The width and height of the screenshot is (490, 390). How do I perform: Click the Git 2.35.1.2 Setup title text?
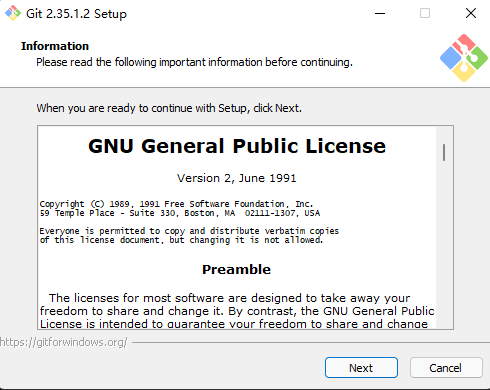coord(76,14)
